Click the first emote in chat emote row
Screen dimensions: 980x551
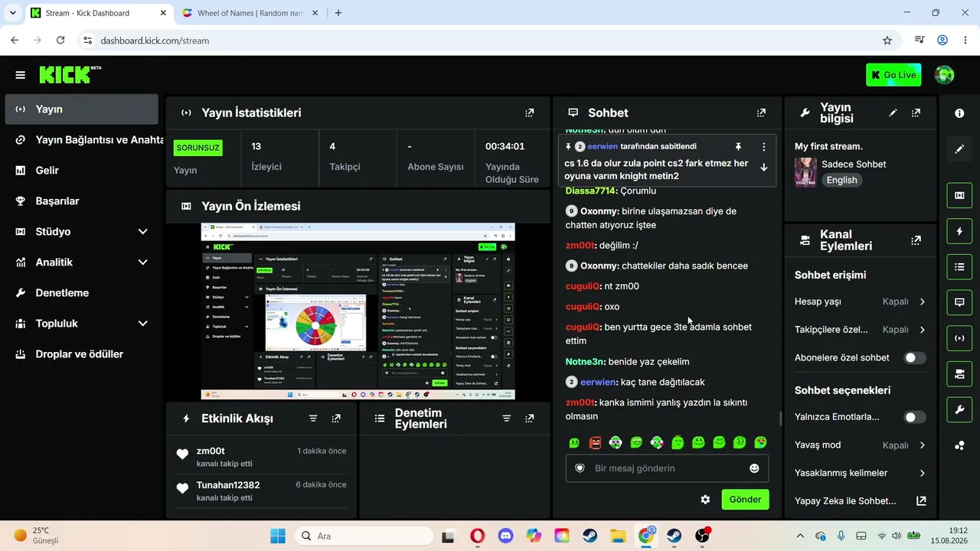pos(574,442)
